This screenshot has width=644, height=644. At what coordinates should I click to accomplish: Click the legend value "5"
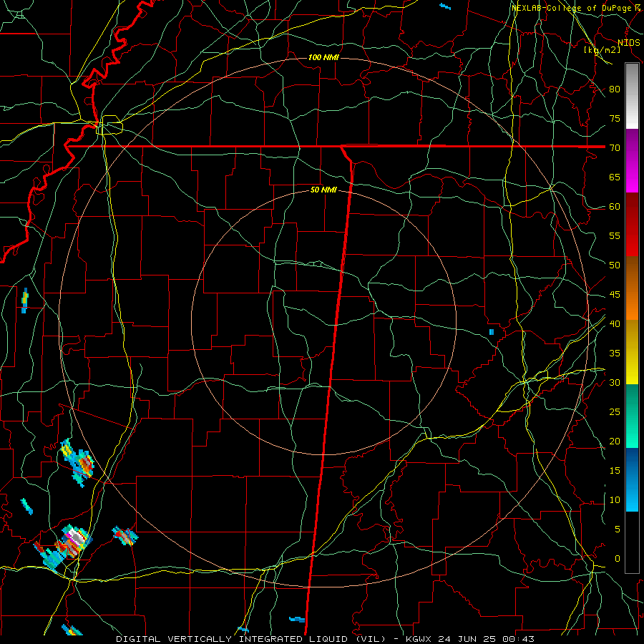click(618, 530)
